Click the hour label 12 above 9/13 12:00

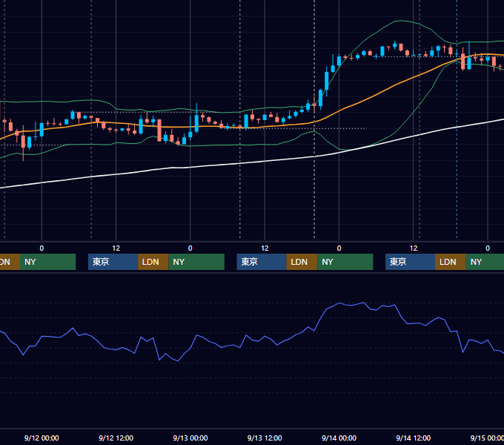265,248
